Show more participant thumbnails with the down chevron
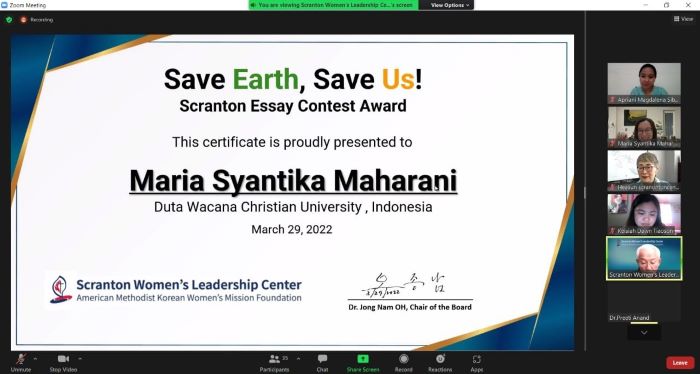 pyautogui.click(x=644, y=332)
